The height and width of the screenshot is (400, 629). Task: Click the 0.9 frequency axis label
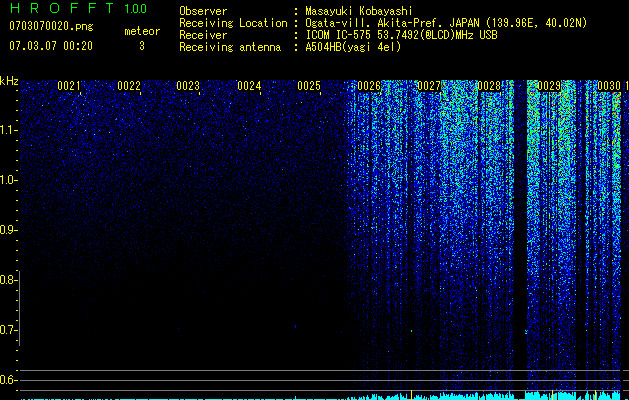[8, 230]
